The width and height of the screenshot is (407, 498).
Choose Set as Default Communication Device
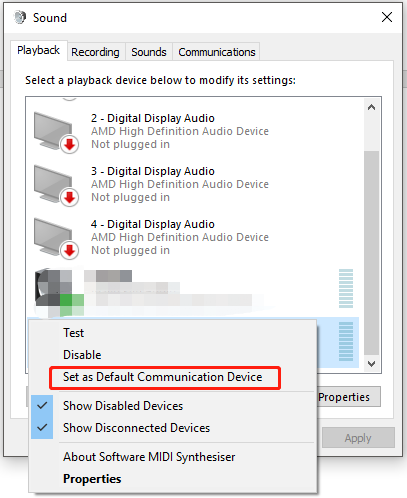click(x=165, y=377)
